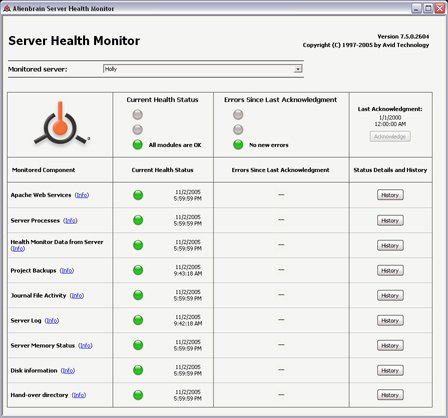Click the top gray light under Errors Since Last Acknowledgment
The image size is (448, 418).
pyautogui.click(x=238, y=115)
